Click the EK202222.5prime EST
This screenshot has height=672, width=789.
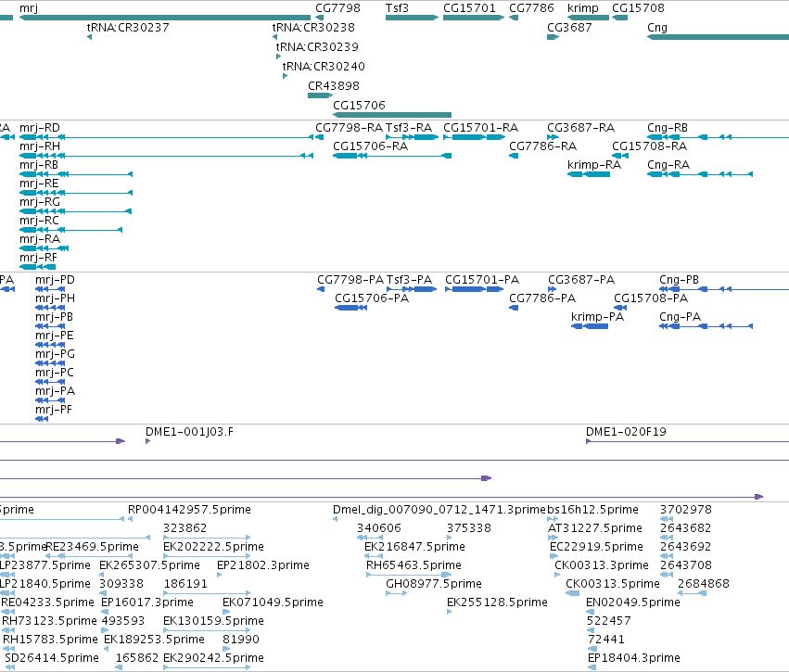point(207,556)
